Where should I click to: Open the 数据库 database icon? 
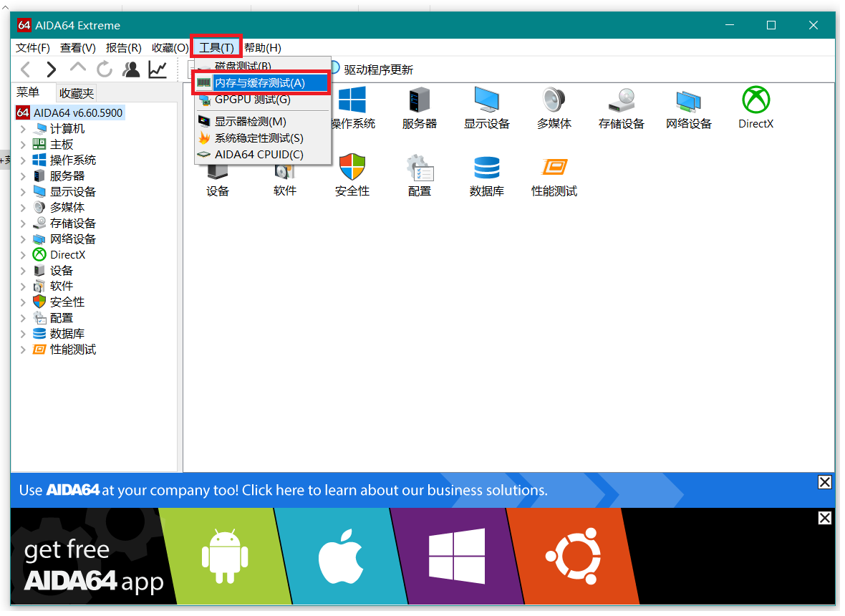pos(486,168)
